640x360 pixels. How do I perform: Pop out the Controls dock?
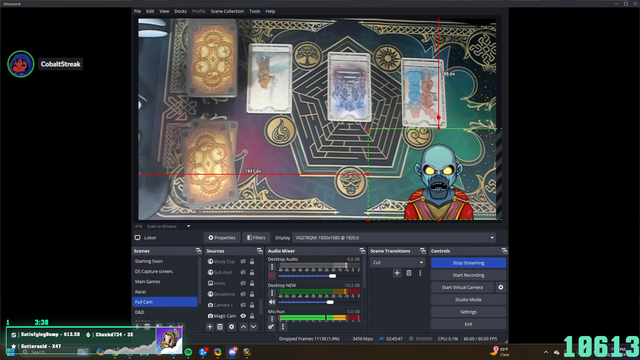click(504, 251)
